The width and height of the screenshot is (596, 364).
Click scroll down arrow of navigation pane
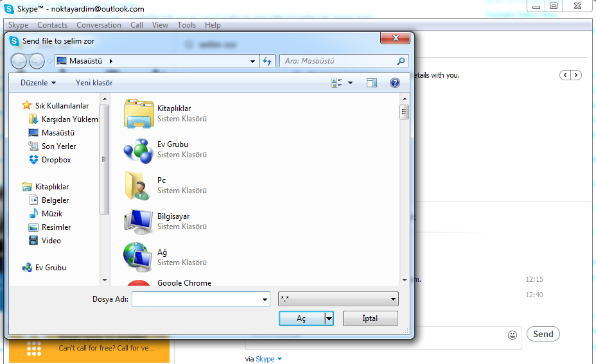pos(105,281)
